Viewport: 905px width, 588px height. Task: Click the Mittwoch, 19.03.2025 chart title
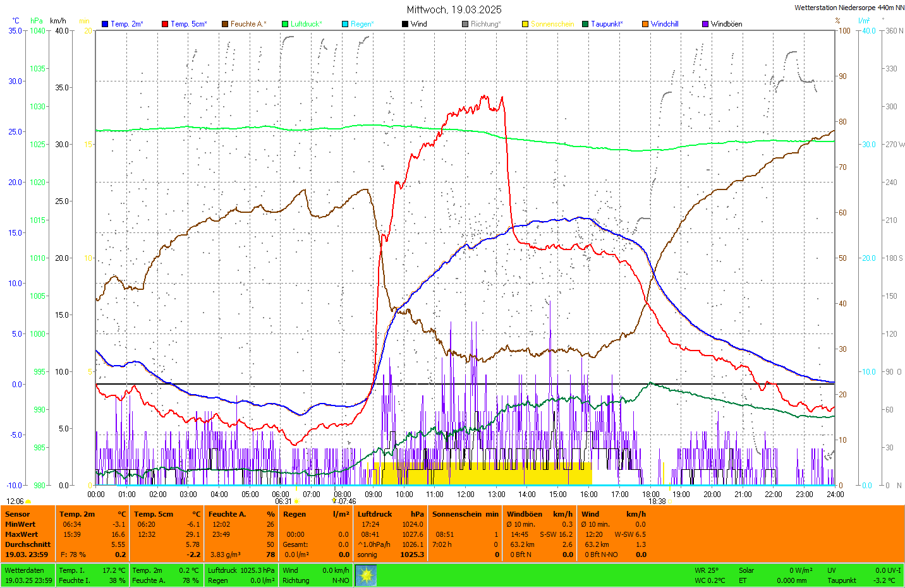click(454, 9)
